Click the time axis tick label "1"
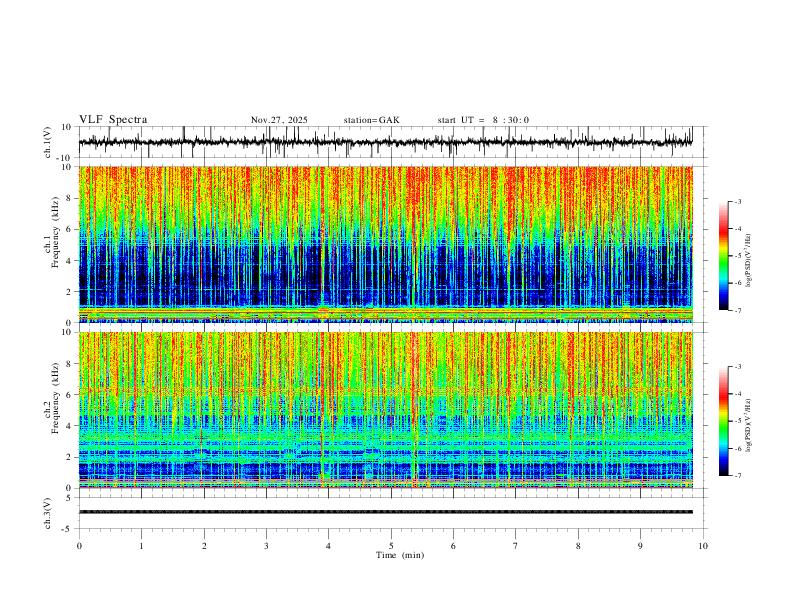 pos(141,546)
